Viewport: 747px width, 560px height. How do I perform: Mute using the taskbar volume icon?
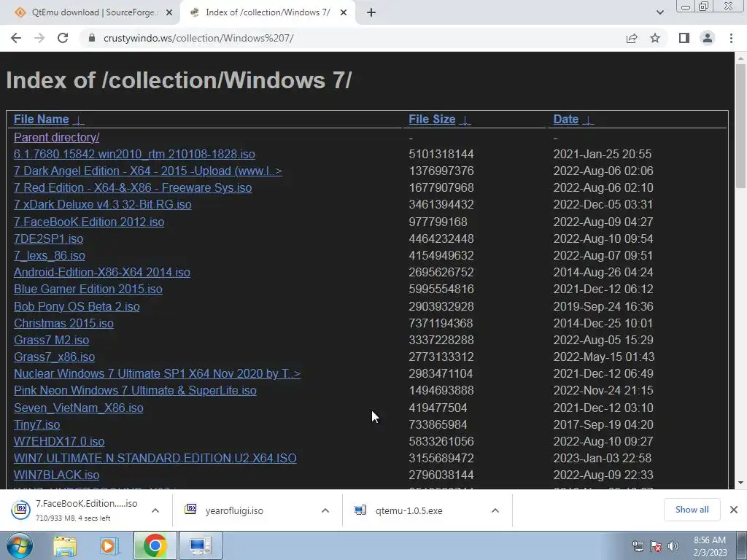tap(673, 546)
